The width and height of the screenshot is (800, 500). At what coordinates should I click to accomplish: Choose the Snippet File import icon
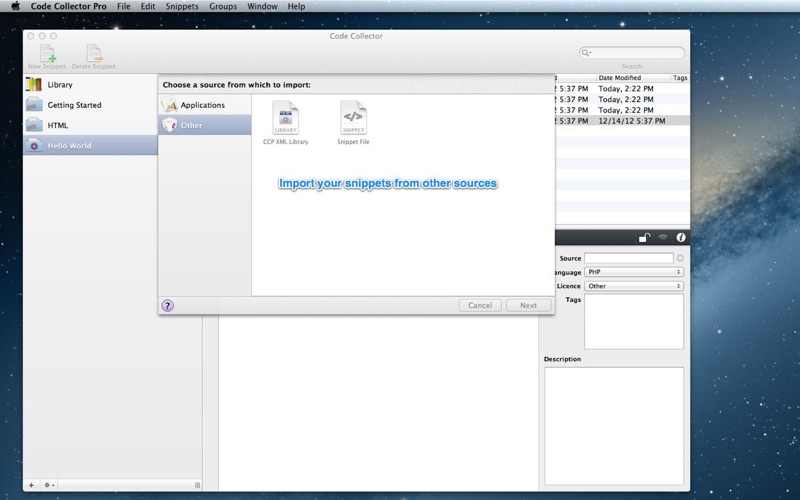(x=353, y=119)
